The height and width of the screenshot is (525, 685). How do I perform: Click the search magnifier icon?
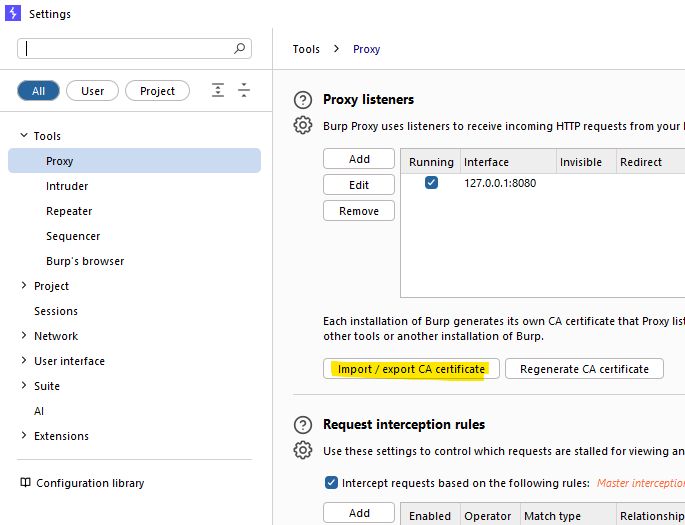(239, 48)
